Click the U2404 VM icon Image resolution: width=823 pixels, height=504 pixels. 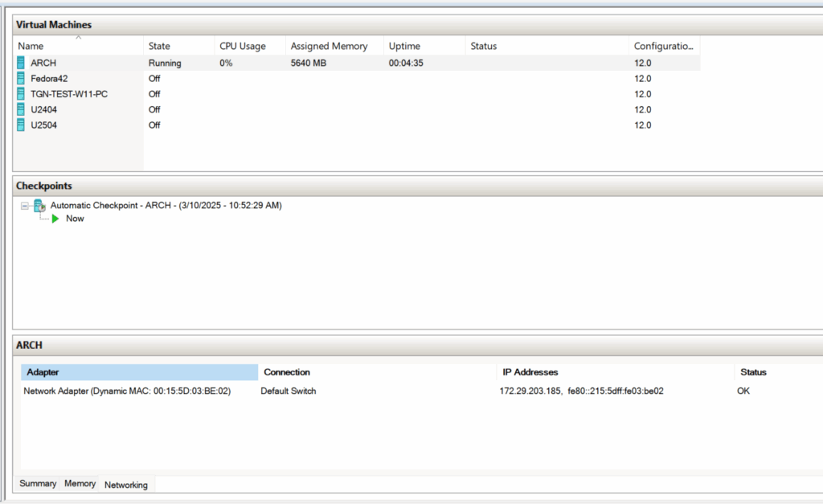(x=21, y=109)
